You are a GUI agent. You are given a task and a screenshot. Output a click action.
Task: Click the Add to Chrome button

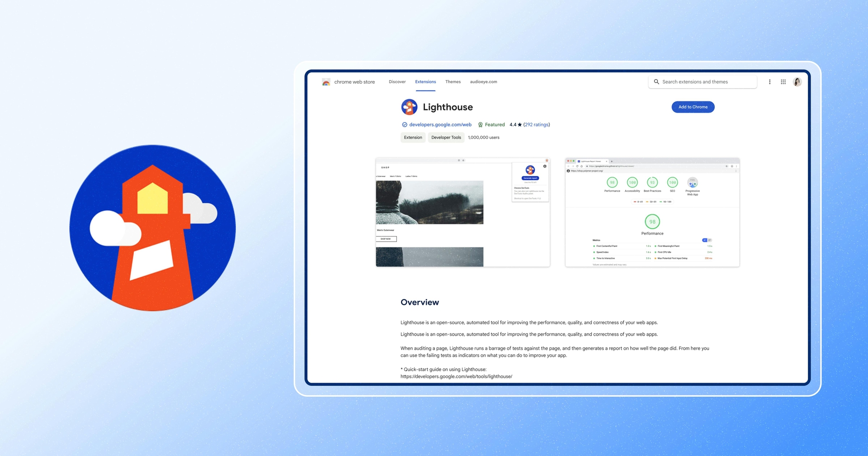[x=693, y=107]
